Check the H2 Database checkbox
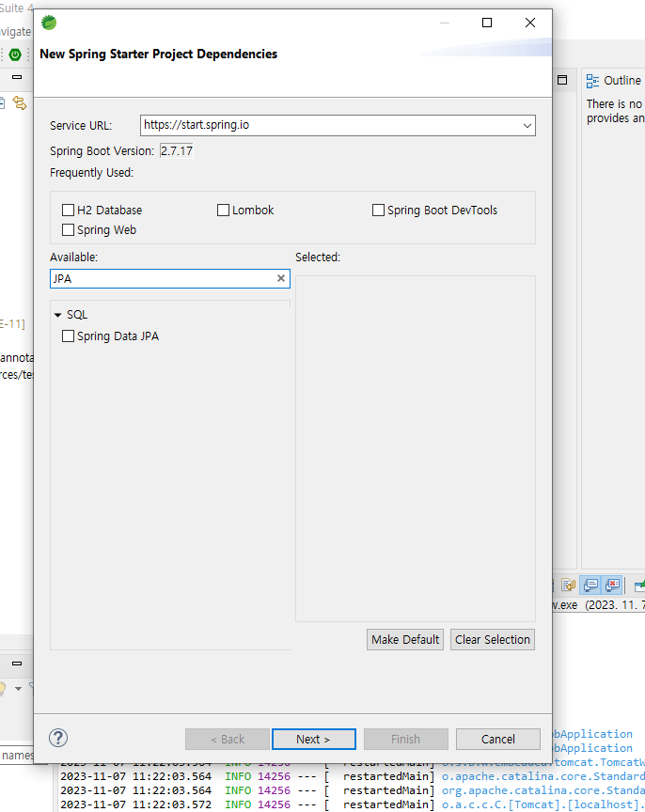 (x=68, y=211)
